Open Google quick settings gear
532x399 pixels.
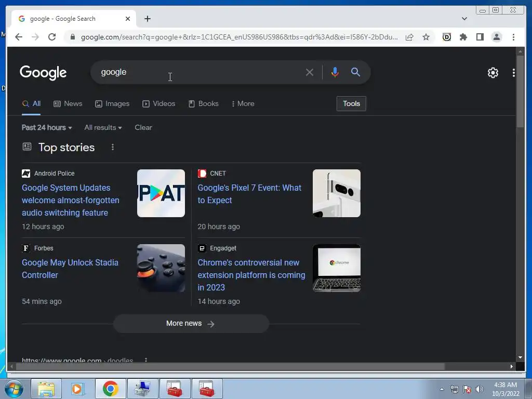tap(493, 73)
